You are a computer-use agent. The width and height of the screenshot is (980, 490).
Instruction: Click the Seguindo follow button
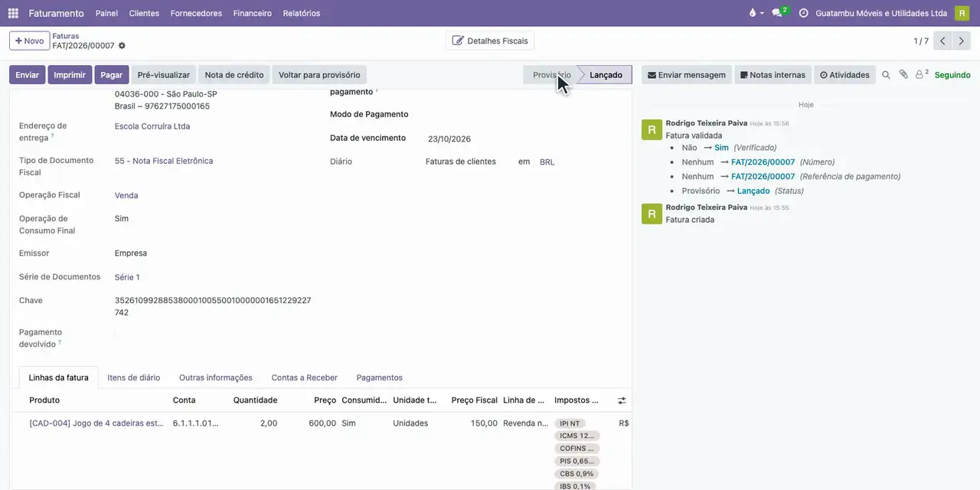tap(952, 75)
